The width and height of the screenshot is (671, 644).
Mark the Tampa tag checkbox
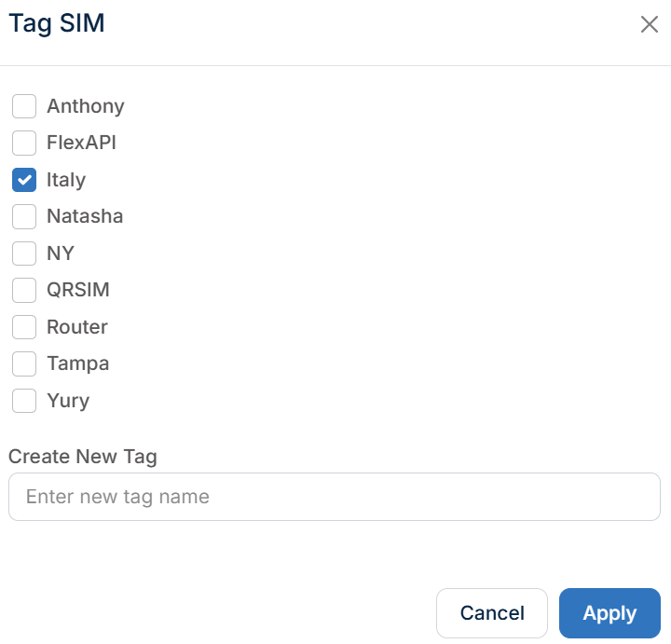tap(24, 363)
